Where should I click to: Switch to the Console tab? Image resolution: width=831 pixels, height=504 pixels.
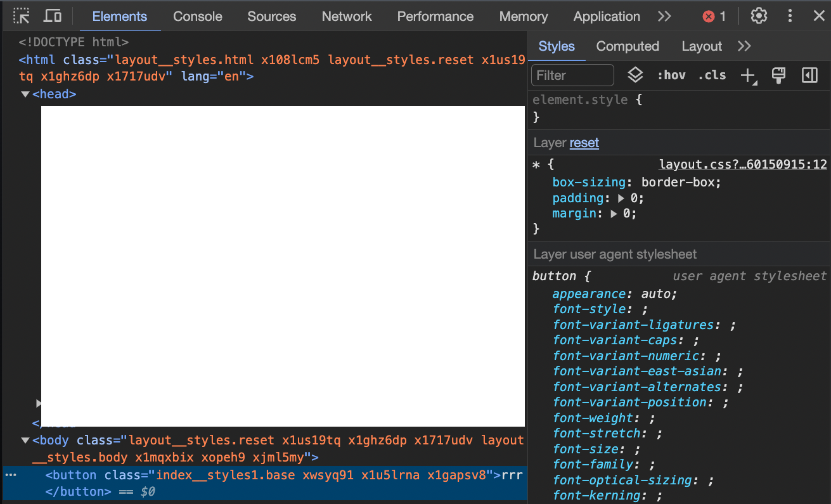pyautogui.click(x=198, y=16)
